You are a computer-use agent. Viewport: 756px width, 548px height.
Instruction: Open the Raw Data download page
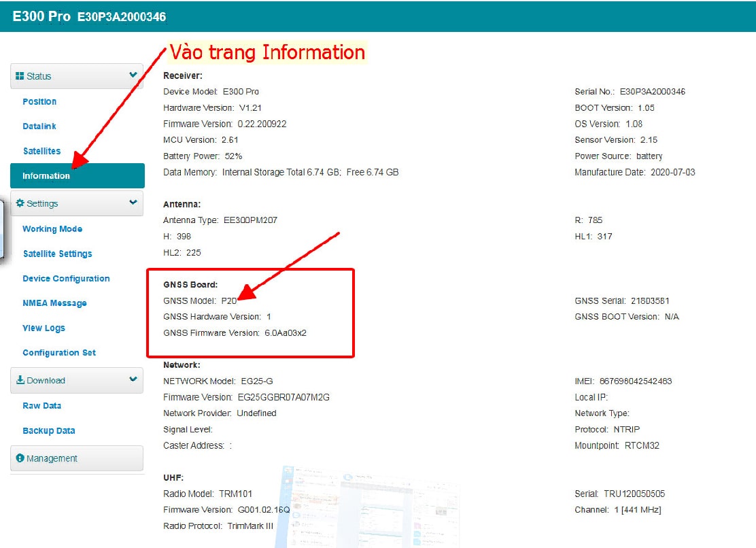(x=42, y=406)
